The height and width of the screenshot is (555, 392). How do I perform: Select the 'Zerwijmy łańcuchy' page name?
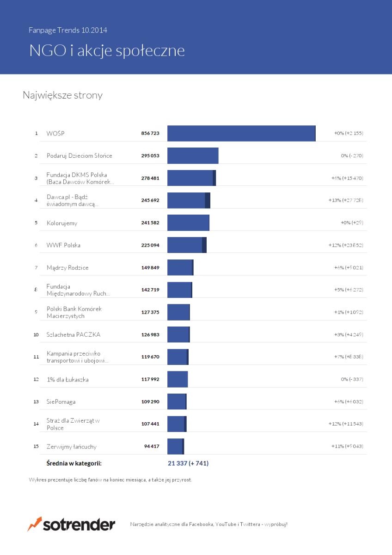(x=71, y=447)
